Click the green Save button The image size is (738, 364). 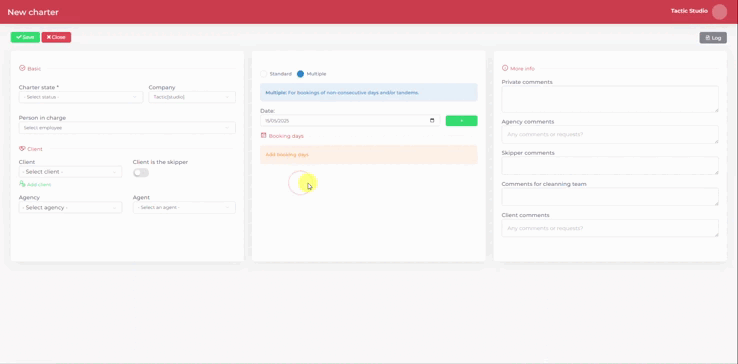coord(25,37)
